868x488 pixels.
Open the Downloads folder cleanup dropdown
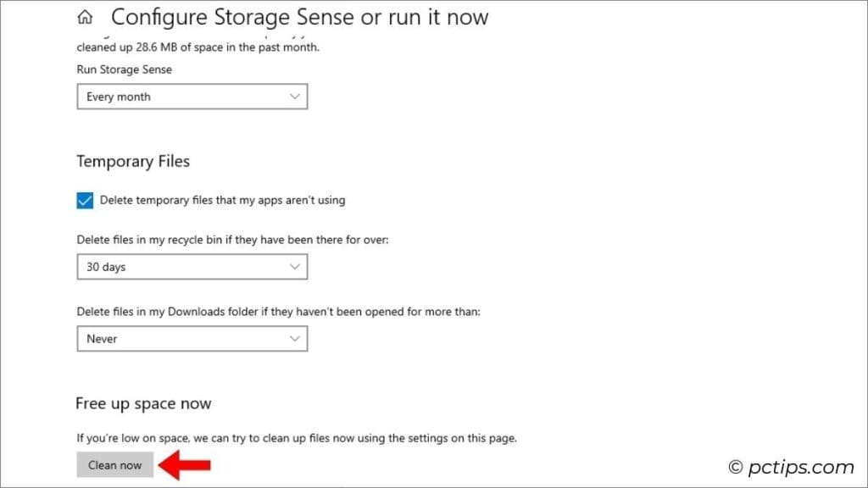pyautogui.click(x=192, y=339)
